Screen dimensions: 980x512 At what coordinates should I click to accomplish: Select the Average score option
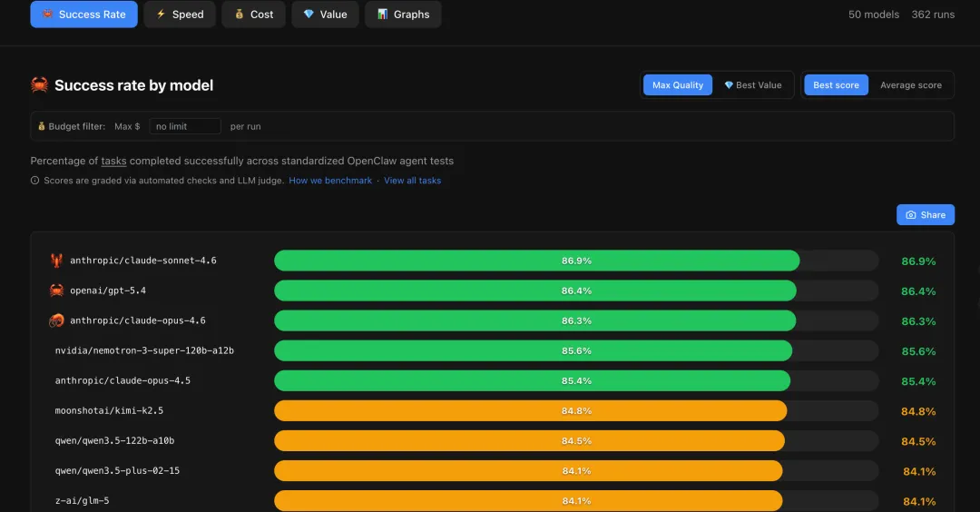point(911,85)
